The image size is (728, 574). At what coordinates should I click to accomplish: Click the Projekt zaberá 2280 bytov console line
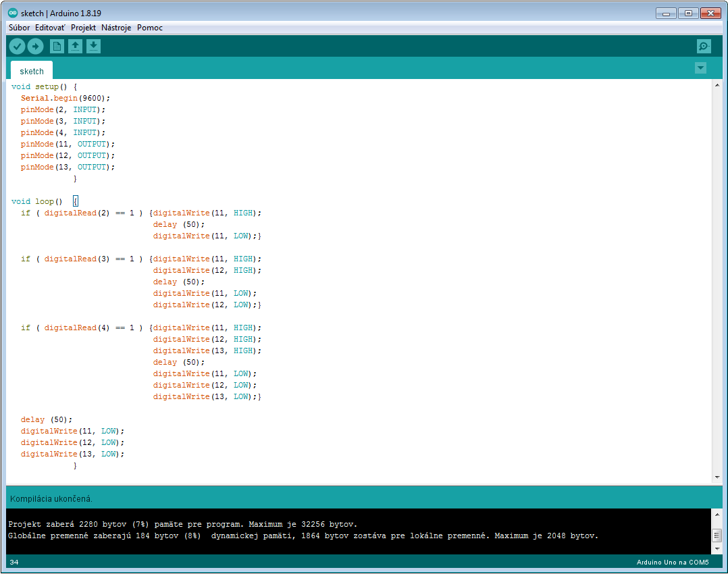click(183, 524)
